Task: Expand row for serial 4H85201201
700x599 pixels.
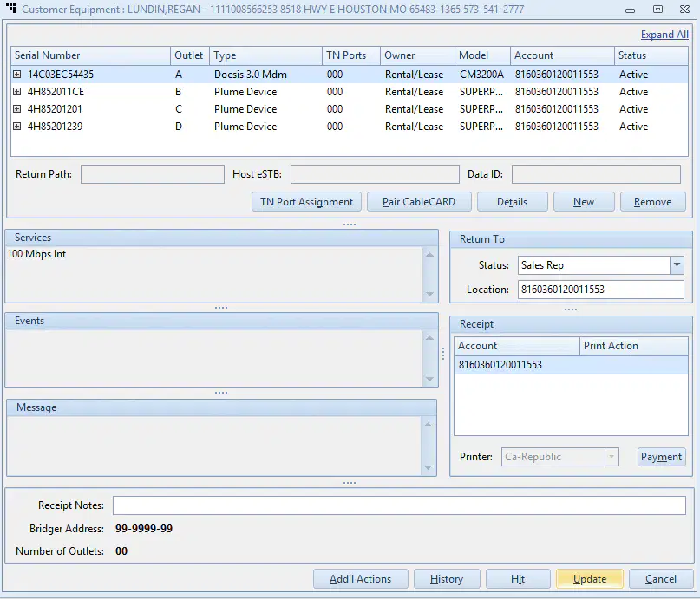Action: point(17,109)
